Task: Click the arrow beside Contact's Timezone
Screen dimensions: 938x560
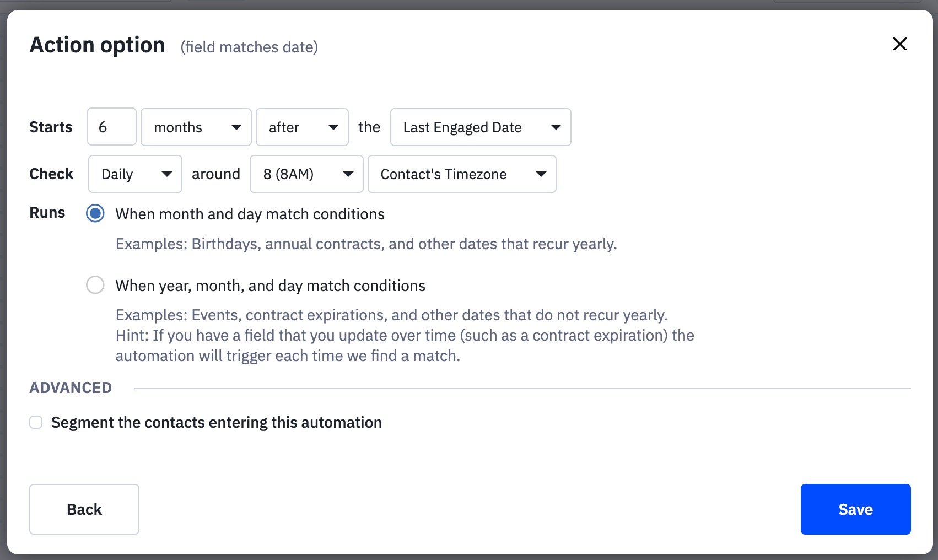Action: (541, 174)
